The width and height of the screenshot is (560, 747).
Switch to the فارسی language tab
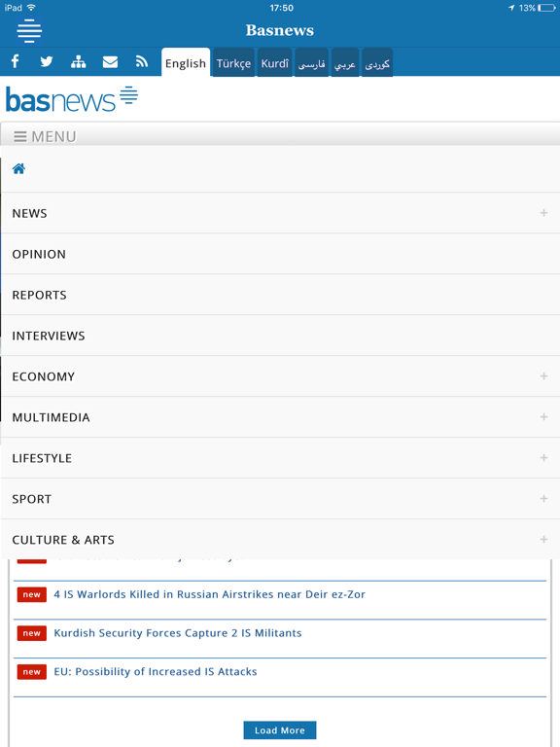pyautogui.click(x=311, y=62)
